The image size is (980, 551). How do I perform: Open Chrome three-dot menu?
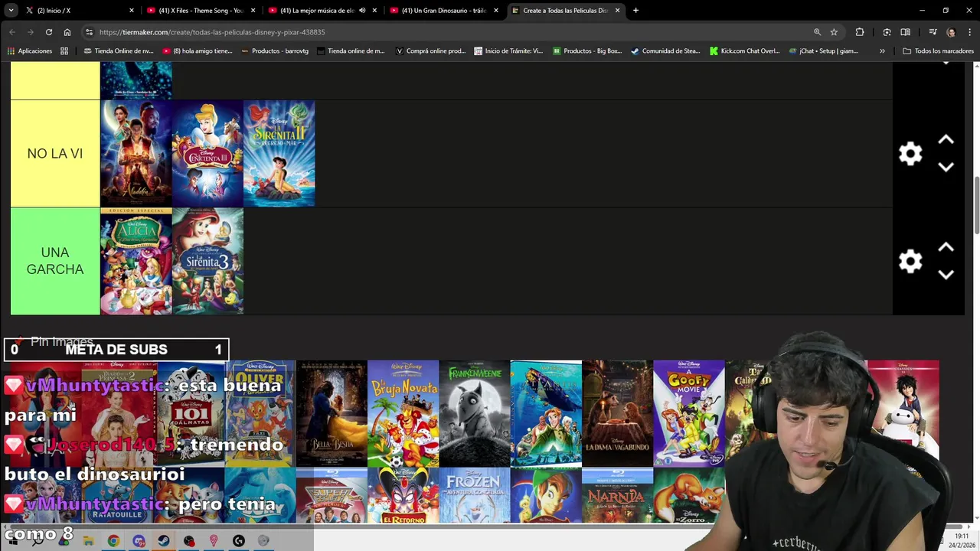point(969,32)
